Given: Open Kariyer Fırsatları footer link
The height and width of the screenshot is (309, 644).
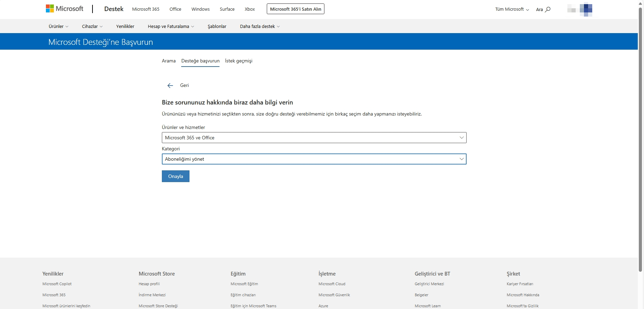Looking at the screenshot, I should point(520,284).
